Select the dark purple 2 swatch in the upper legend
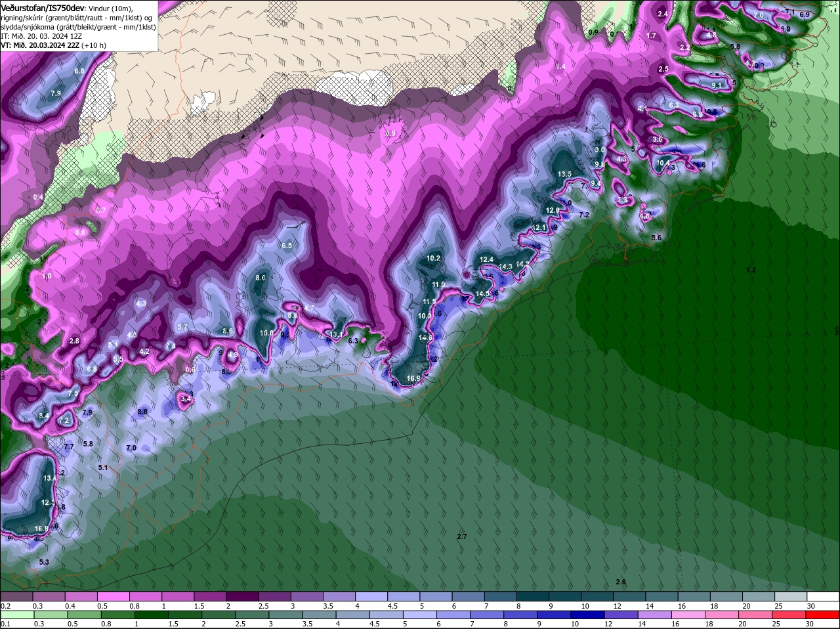Screen dimensions: 840x629 point(243,597)
